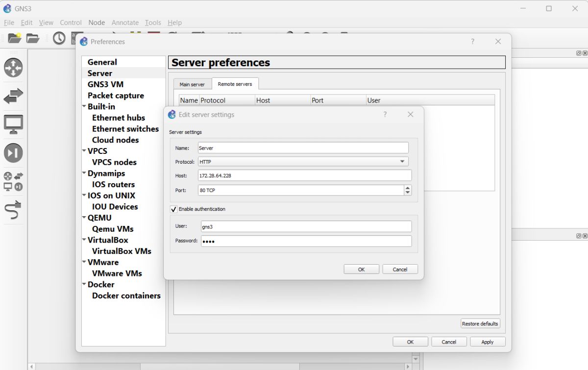Confirm Edit server settings with OK

[x=361, y=269]
